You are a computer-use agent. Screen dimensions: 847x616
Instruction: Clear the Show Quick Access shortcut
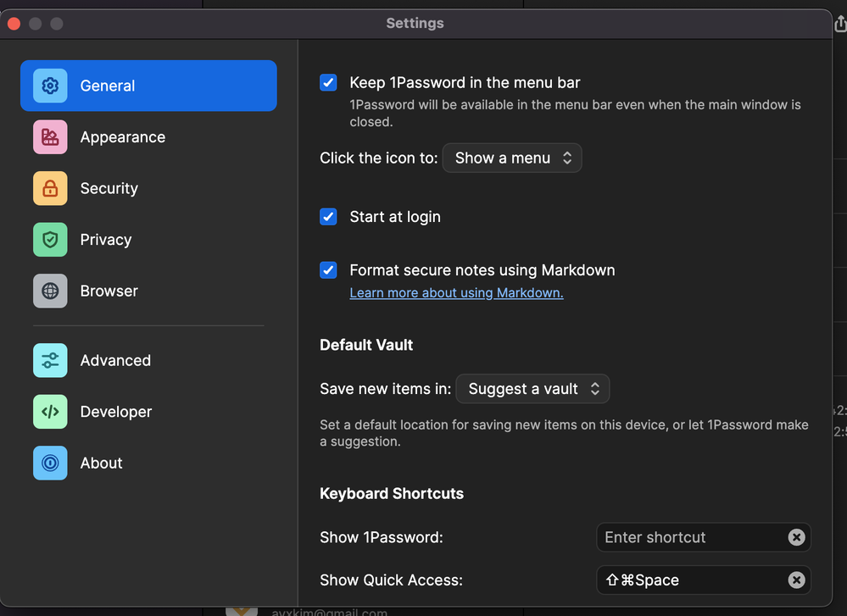coord(796,580)
